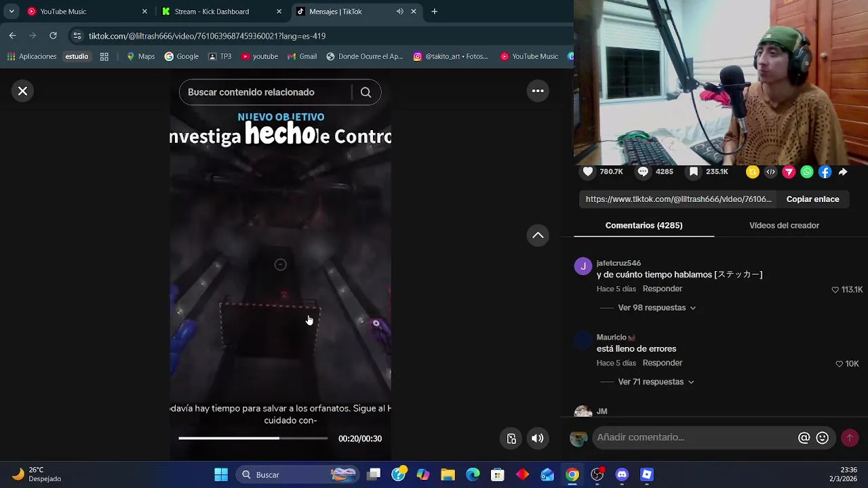Open Windows Start menu

tap(221, 474)
